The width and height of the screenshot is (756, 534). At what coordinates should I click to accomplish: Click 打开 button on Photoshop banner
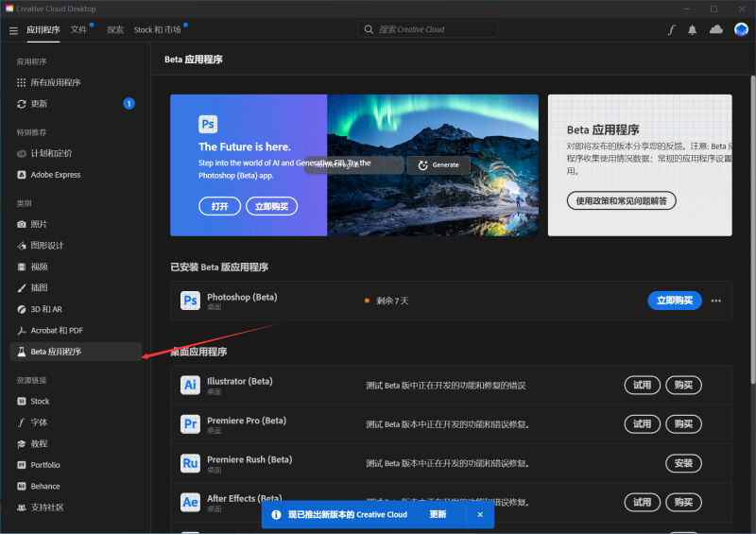(219, 206)
